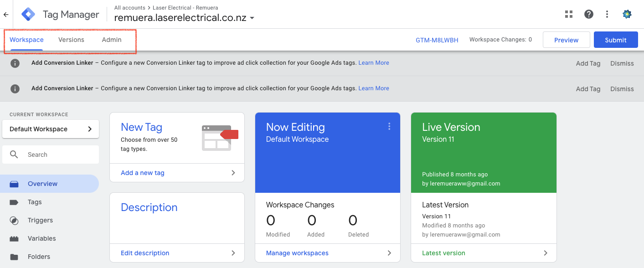Open Learn More in first Conversion Linker banner

[x=374, y=63]
